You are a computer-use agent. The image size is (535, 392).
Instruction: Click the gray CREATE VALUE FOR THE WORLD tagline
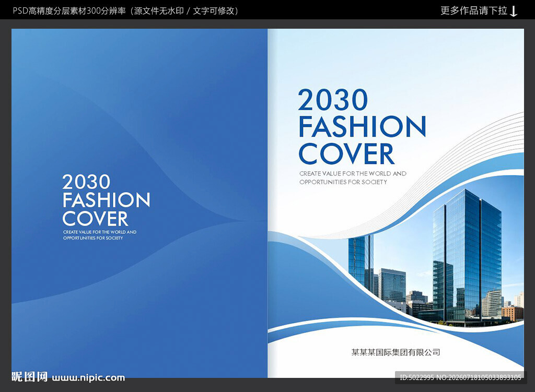(x=353, y=173)
